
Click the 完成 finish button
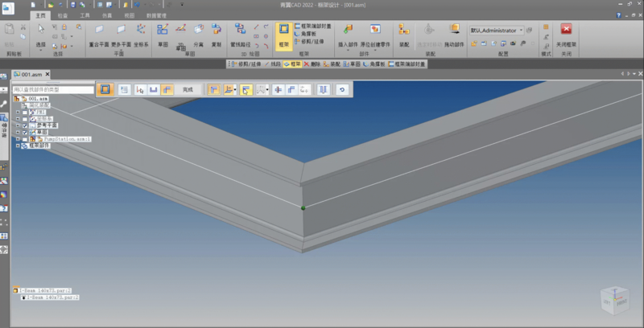pyautogui.click(x=188, y=90)
